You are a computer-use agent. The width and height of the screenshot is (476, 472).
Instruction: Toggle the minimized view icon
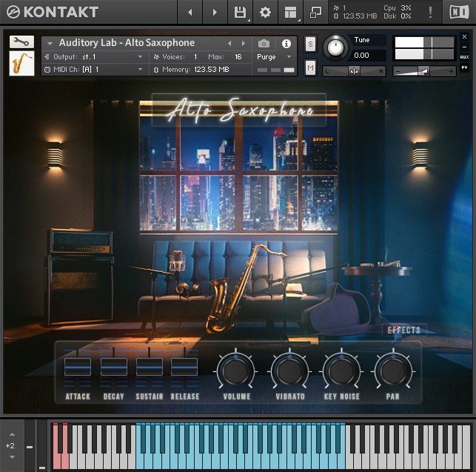coord(315,12)
